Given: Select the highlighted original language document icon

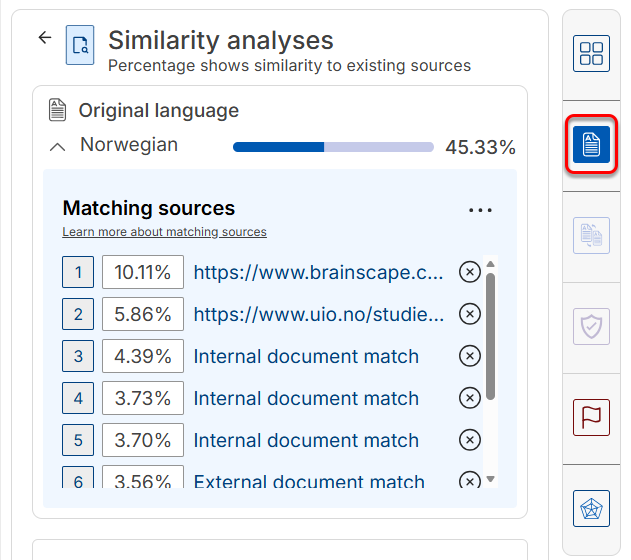Looking at the screenshot, I should pos(591,144).
